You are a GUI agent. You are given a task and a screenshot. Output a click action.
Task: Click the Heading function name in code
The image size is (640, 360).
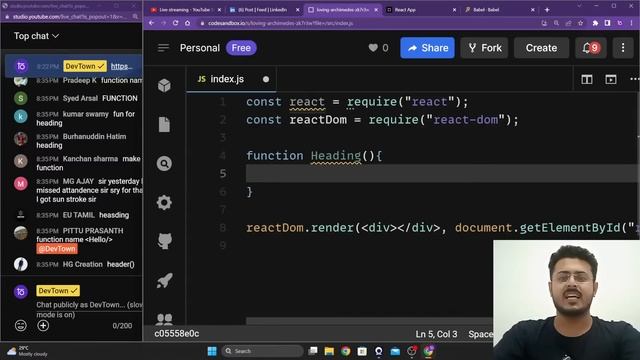coord(336,156)
